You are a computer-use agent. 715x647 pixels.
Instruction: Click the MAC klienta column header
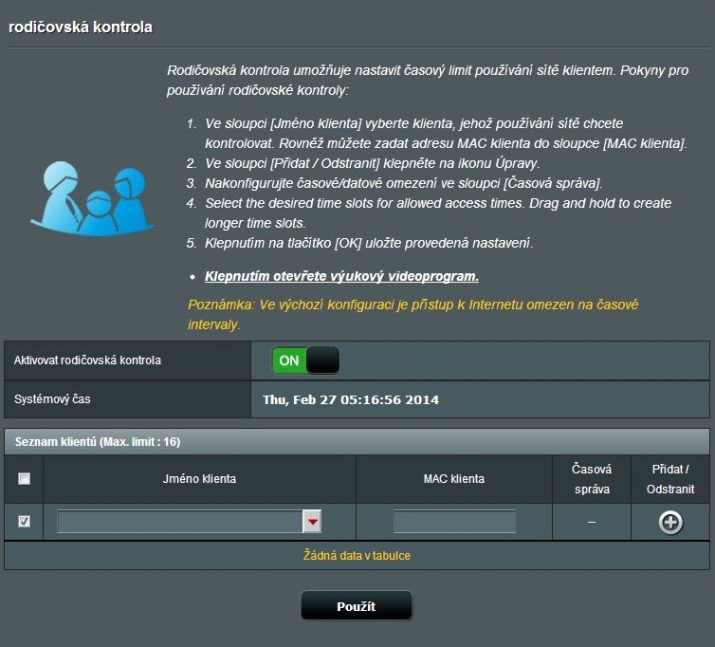(x=454, y=479)
